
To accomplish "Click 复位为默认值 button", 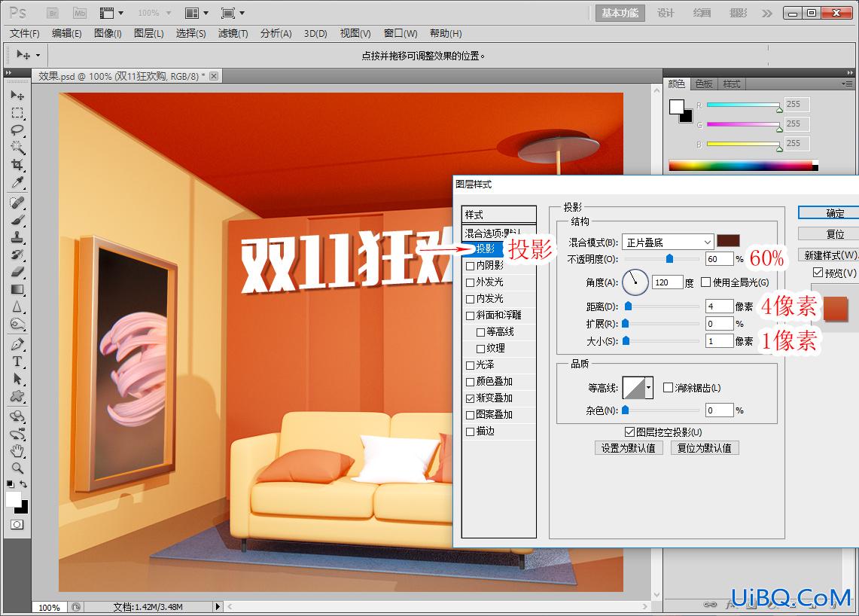I will pos(705,448).
